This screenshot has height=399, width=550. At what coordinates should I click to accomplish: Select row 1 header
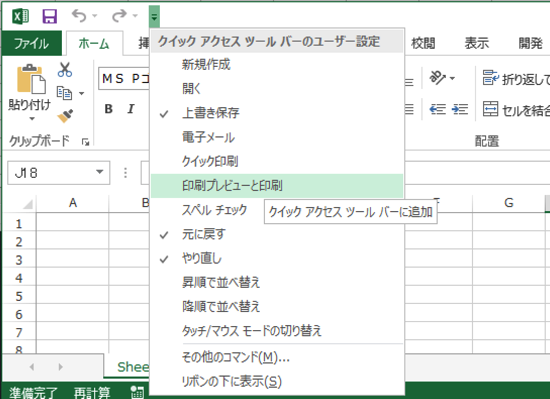point(19,223)
